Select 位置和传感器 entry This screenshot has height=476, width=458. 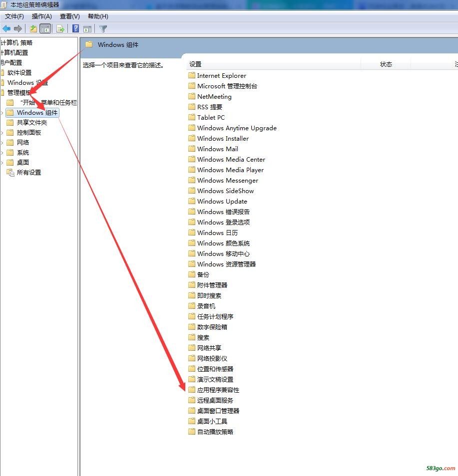215,369
